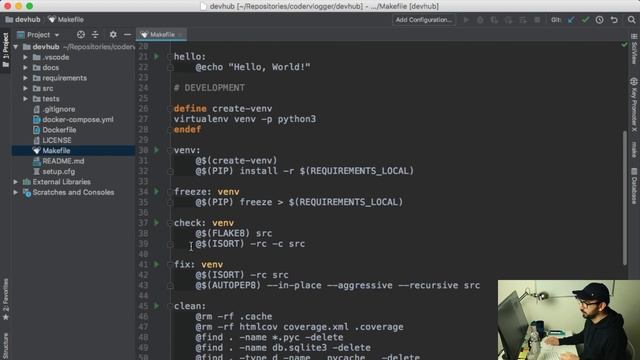Screen dimensions: 640x360
Task: Select setup.cfg in project tree
Action: click(x=54, y=171)
